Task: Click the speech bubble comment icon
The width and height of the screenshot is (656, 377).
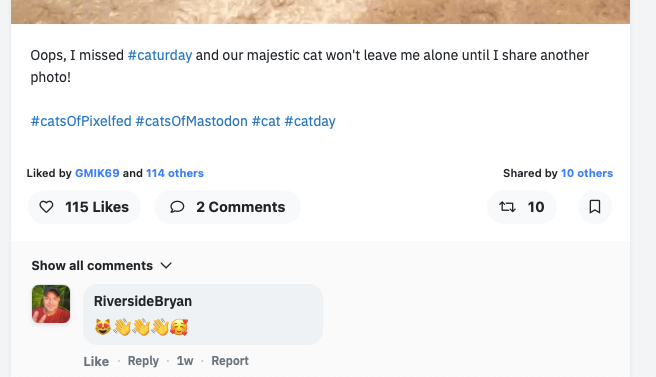Action: [177, 207]
